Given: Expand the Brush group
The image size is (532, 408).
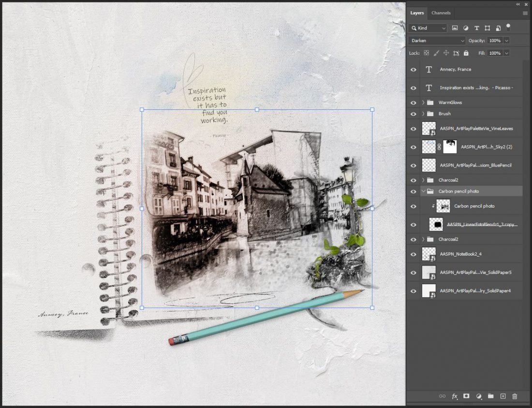Looking at the screenshot, I should pyautogui.click(x=423, y=114).
